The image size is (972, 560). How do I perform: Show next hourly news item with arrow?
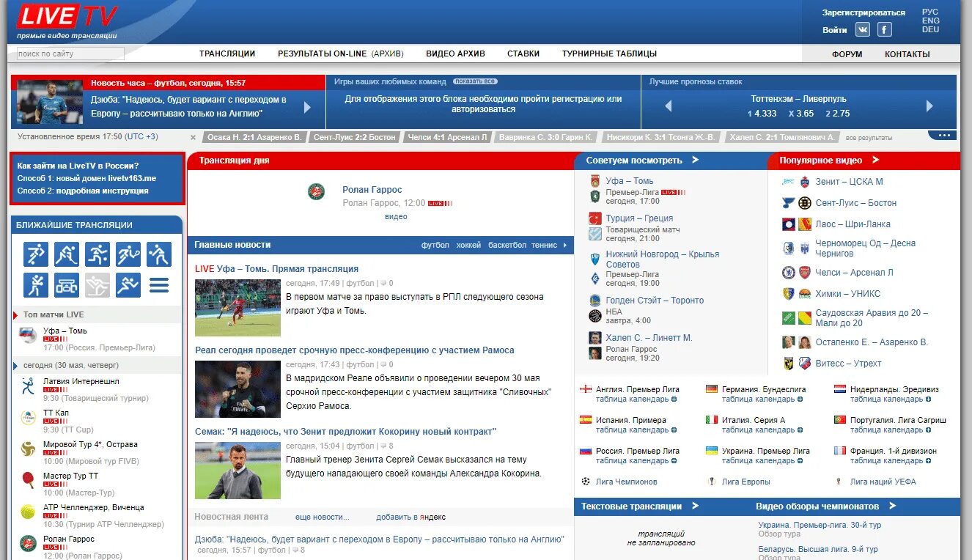point(308,107)
